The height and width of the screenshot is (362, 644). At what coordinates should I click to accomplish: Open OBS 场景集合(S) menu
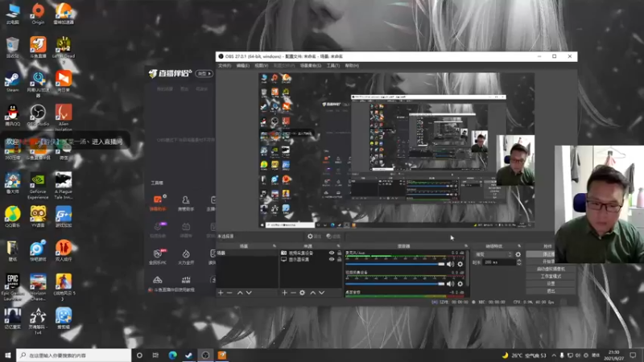tap(311, 66)
